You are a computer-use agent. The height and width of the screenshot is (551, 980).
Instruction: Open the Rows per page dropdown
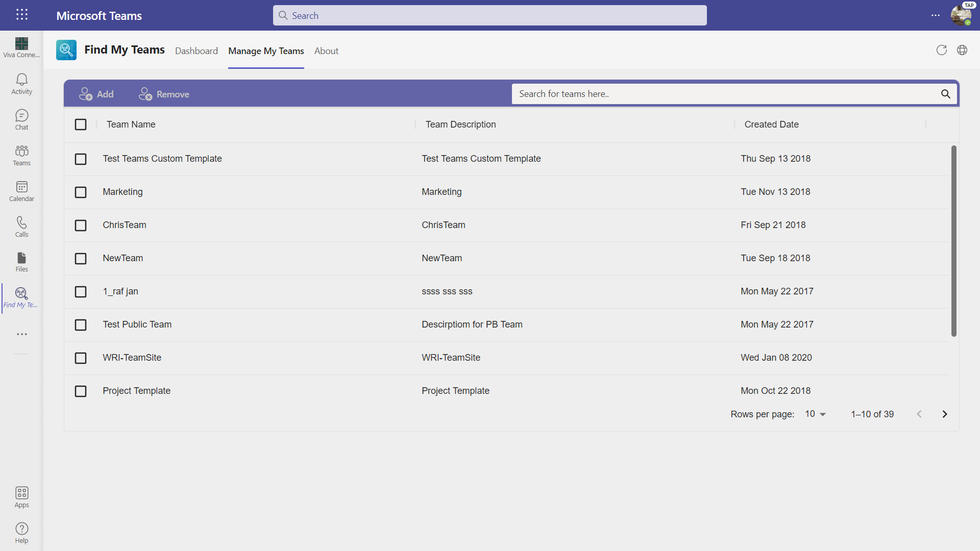pos(815,414)
